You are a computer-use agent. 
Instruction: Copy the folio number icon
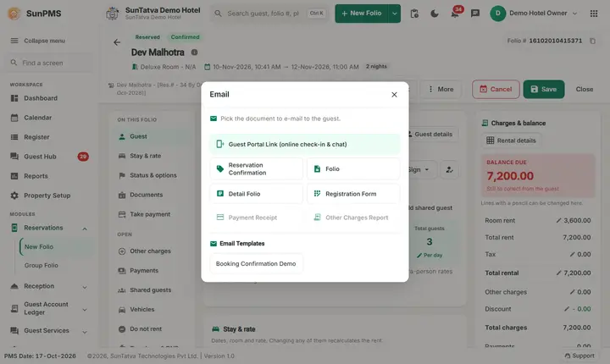pos(592,41)
